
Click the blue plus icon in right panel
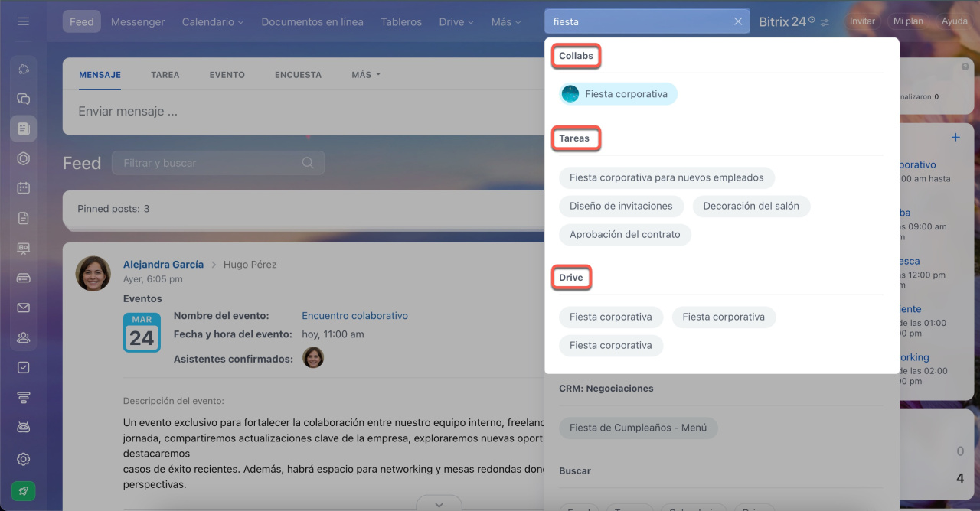955,138
